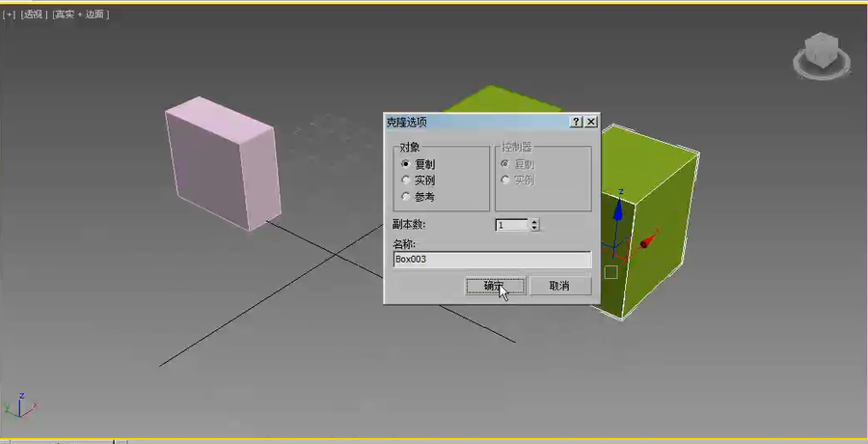Click the world axis tripod in viewport corner

click(20, 405)
